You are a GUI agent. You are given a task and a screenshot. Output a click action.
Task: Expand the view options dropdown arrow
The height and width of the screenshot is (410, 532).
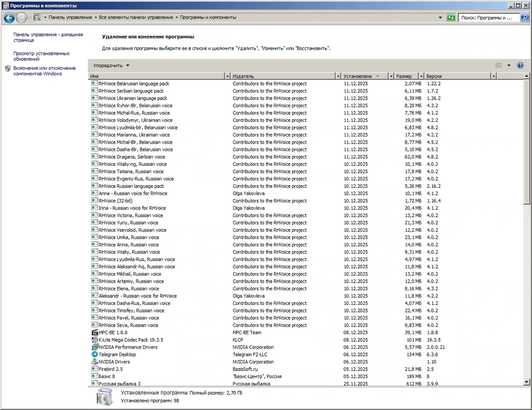pyautogui.click(x=509, y=66)
